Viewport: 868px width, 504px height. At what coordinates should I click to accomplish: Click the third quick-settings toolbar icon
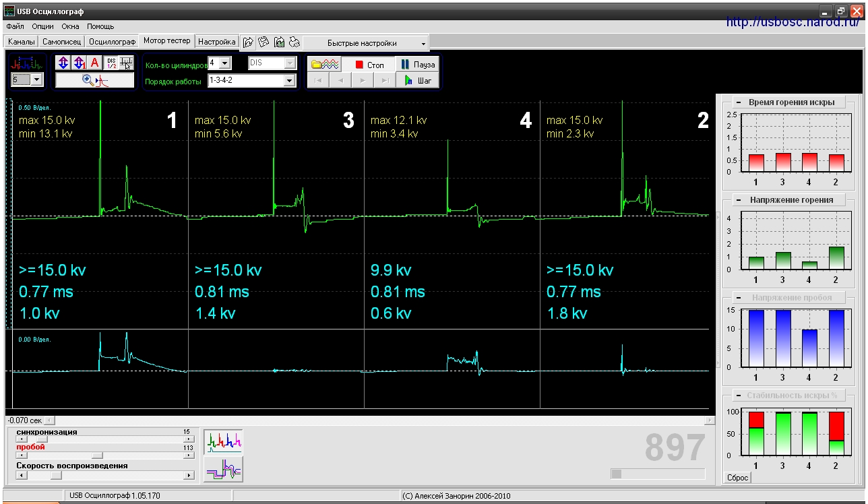[x=279, y=42]
